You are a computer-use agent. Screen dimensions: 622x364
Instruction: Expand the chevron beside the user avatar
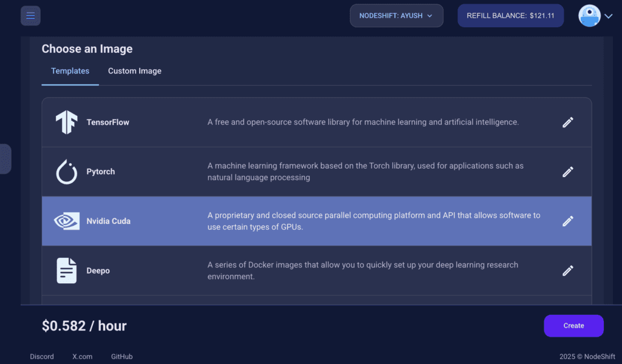609,16
